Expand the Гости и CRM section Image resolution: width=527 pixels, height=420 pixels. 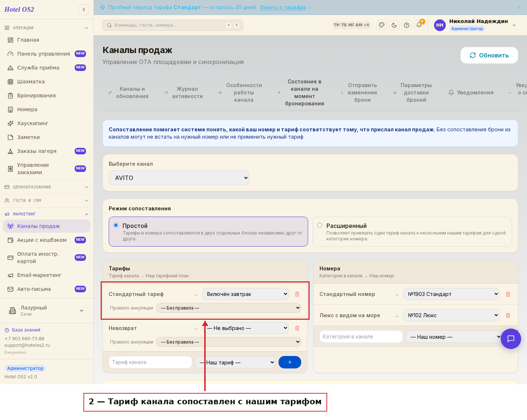(46, 200)
